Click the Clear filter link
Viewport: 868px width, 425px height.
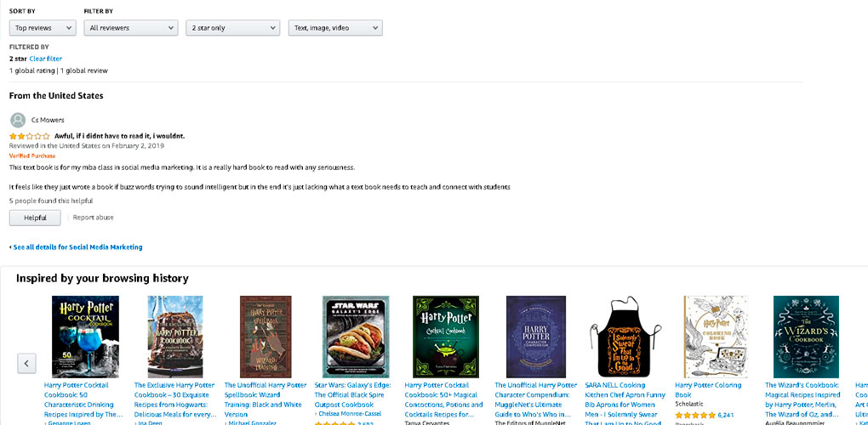tap(45, 59)
